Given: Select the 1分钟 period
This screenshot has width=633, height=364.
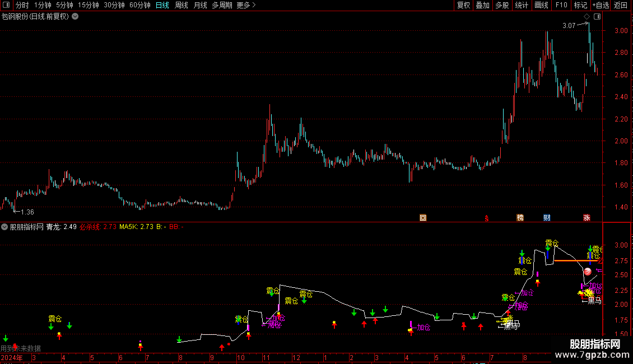Looking at the screenshot, I should click(x=43, y=5).
